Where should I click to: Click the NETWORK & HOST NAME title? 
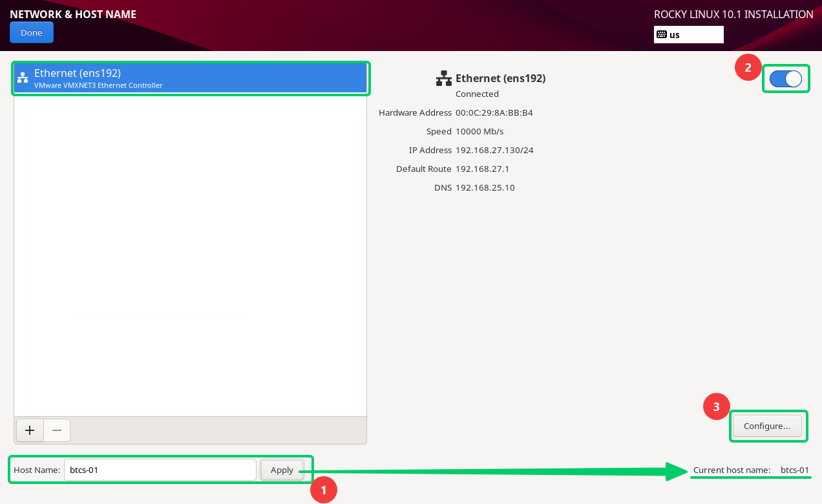(x=73, y=14)
